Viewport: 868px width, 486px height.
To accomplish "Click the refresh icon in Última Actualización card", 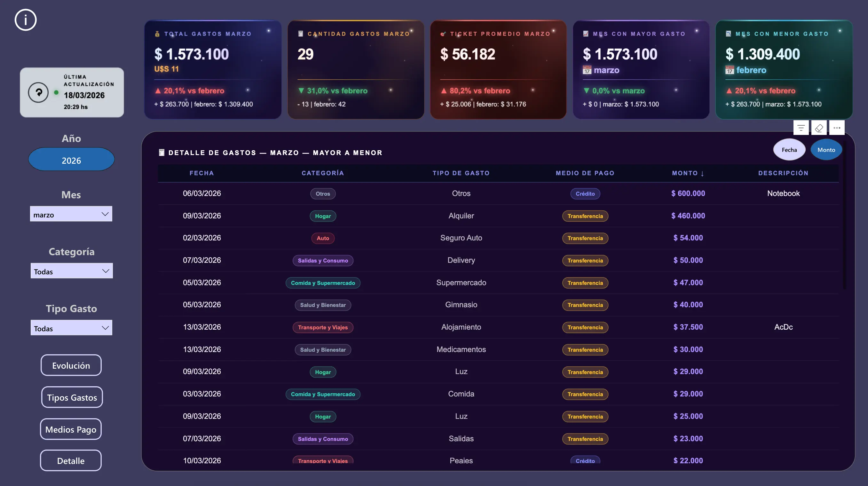I will (38, 92).
